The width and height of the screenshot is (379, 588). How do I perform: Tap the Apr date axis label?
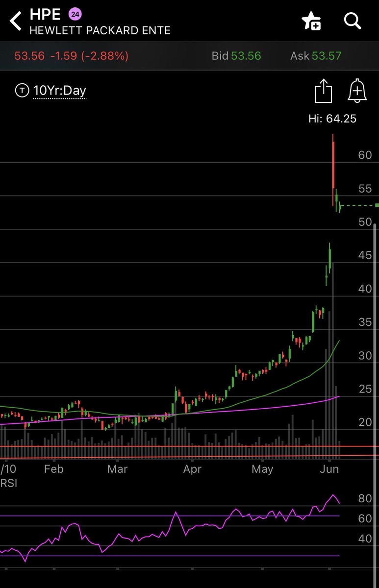click(192, 469)
